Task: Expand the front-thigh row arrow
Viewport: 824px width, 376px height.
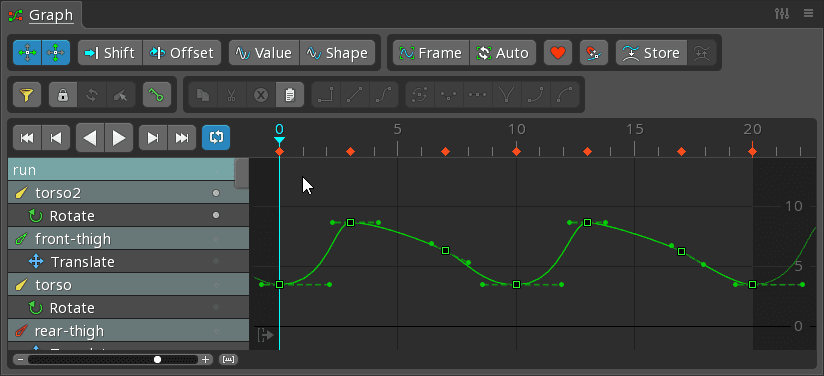Action: 215,239
